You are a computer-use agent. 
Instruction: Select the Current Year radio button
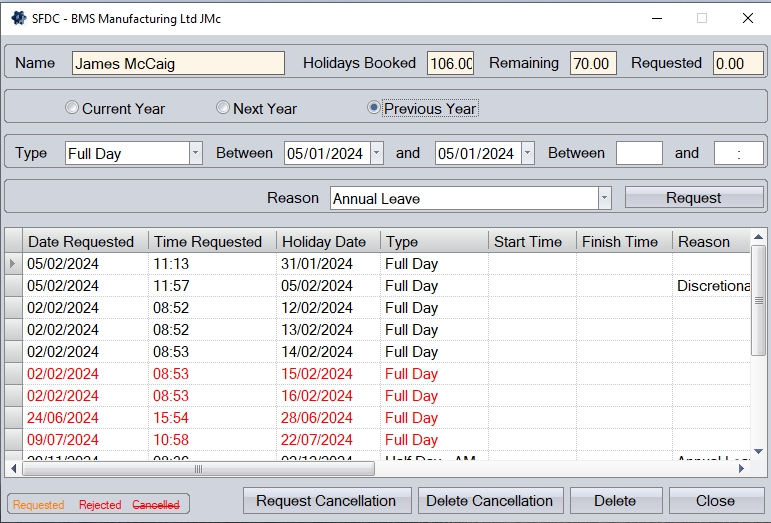tap(72, 108)
